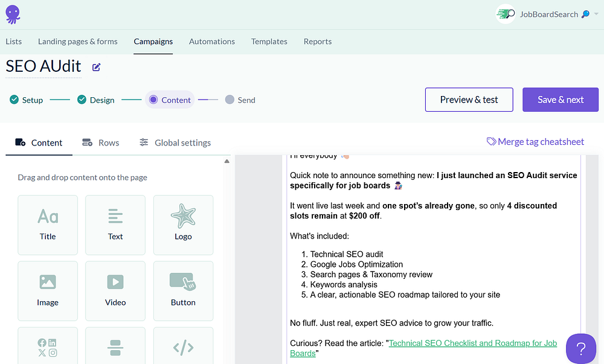Pick the Image content block
Screen dimensions: 604x364
48,290
